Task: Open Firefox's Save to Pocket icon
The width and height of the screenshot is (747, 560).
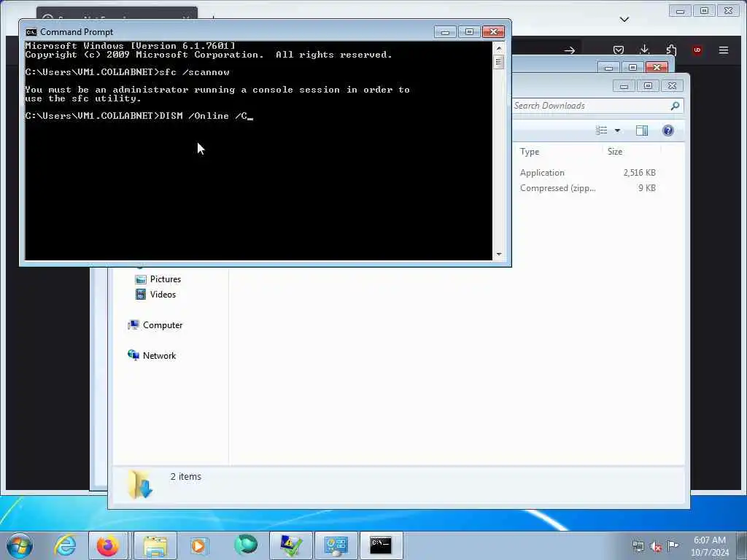Action: coord(619,50)
